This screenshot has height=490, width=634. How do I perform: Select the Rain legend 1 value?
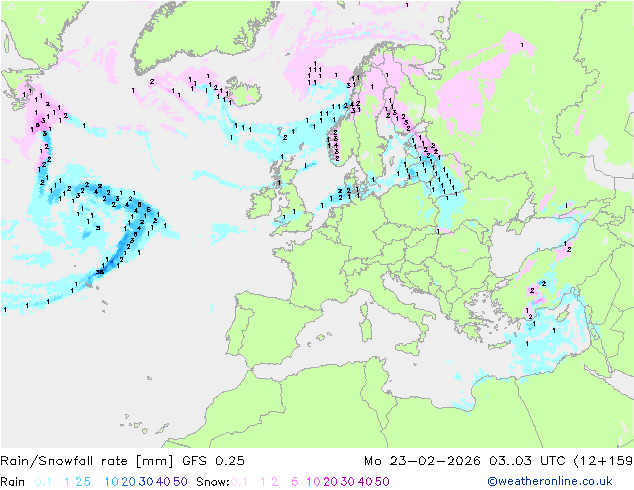(67, 482)
